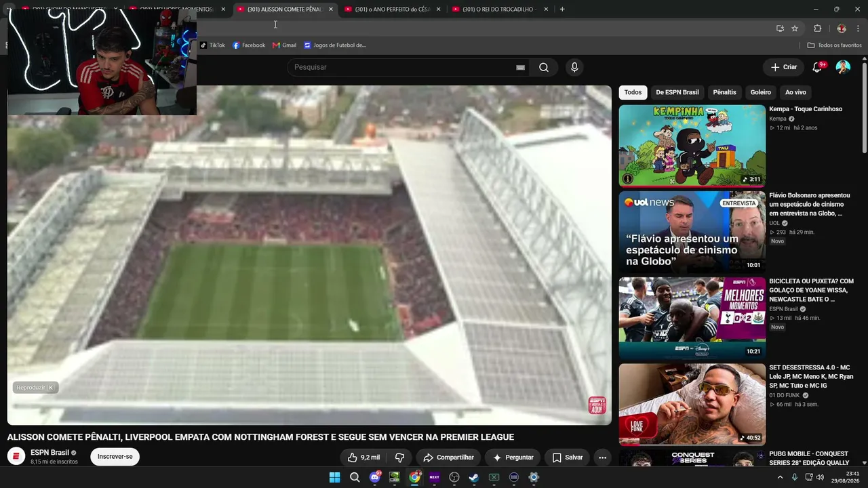Image resolution: width=868 pixels, height=488 pixels.
Task: Open Steam from the taskbar
Action: [474, 477]
